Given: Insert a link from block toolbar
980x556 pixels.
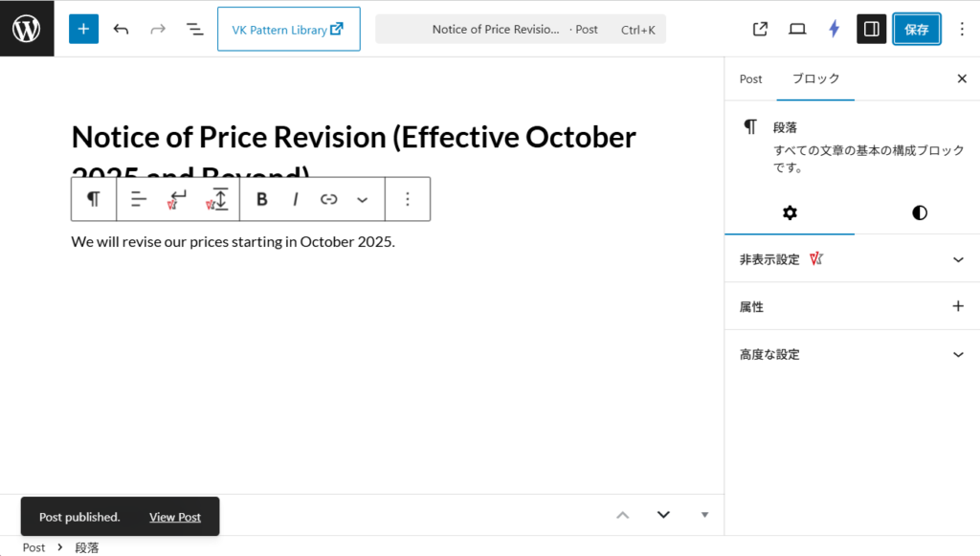Looking at the screenshot, I should coord(329,199).
